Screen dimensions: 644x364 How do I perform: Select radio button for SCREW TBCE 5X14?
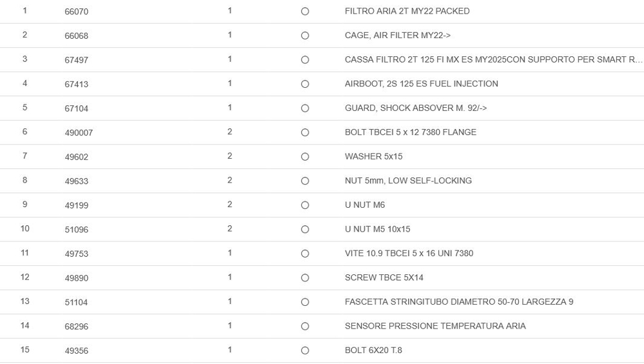[305, 278]
